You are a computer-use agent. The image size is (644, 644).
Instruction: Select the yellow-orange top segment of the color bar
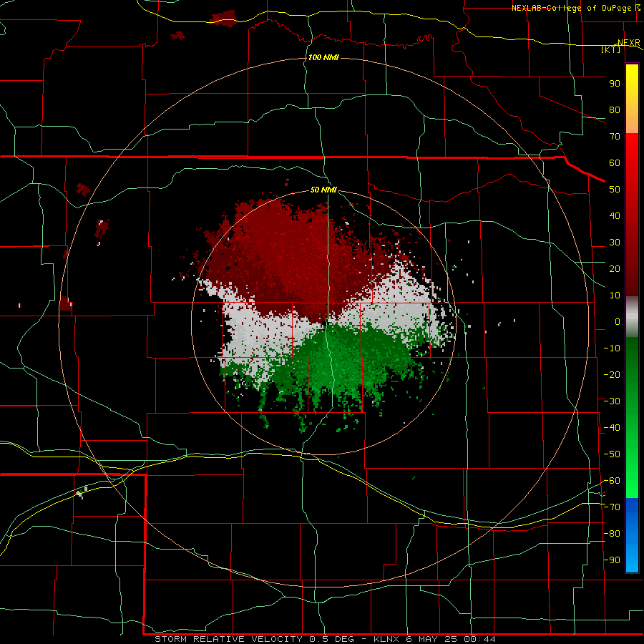pos(632,99)
